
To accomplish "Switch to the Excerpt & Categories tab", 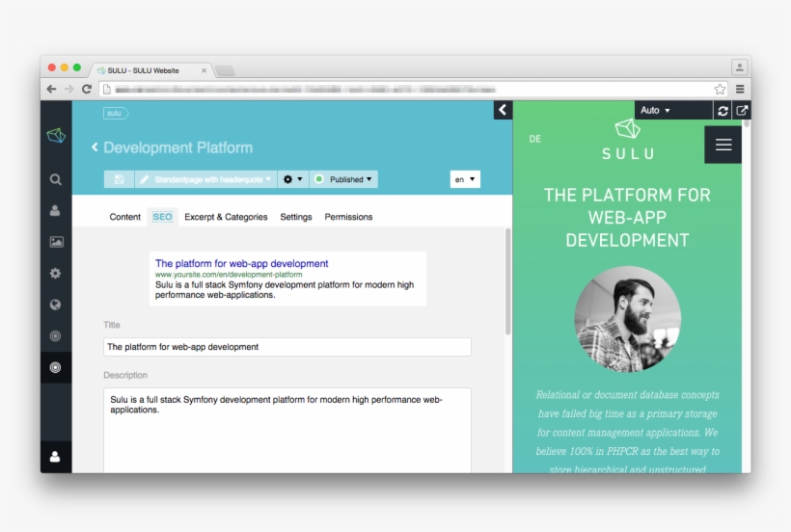I will (226, 217).
